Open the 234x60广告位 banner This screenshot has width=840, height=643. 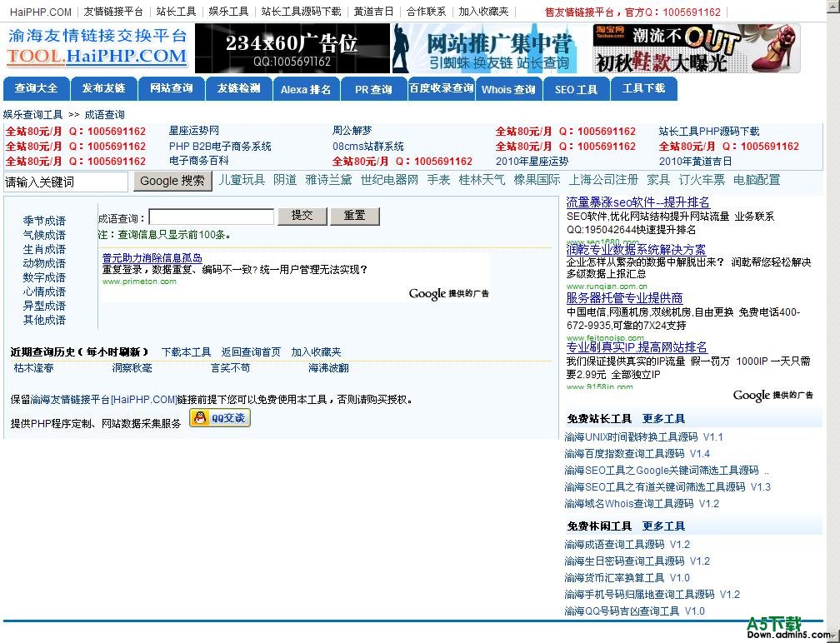[x=292, y=48]
